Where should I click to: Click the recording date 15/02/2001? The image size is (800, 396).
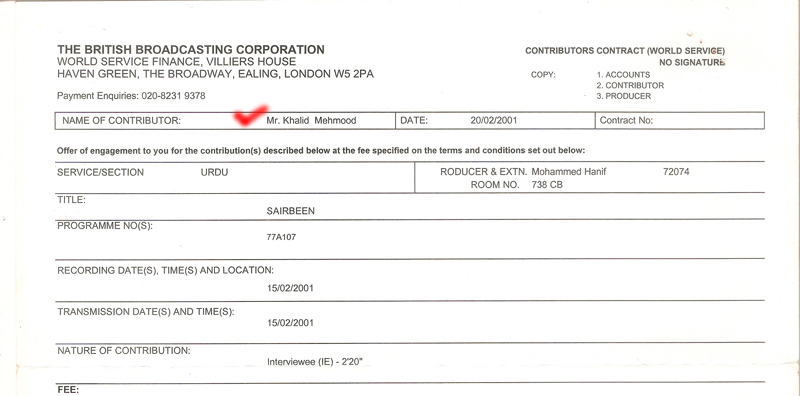[290, 288]
